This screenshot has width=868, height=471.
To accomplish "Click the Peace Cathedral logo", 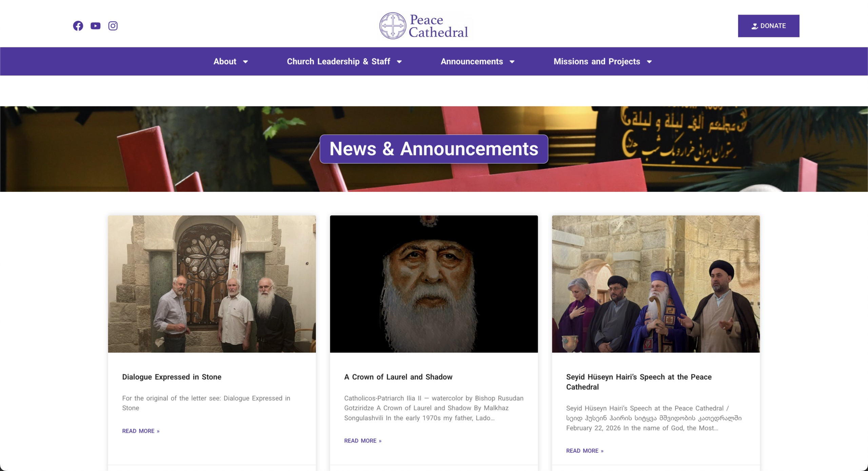I will pyautogui.click(x=424, y=26).
